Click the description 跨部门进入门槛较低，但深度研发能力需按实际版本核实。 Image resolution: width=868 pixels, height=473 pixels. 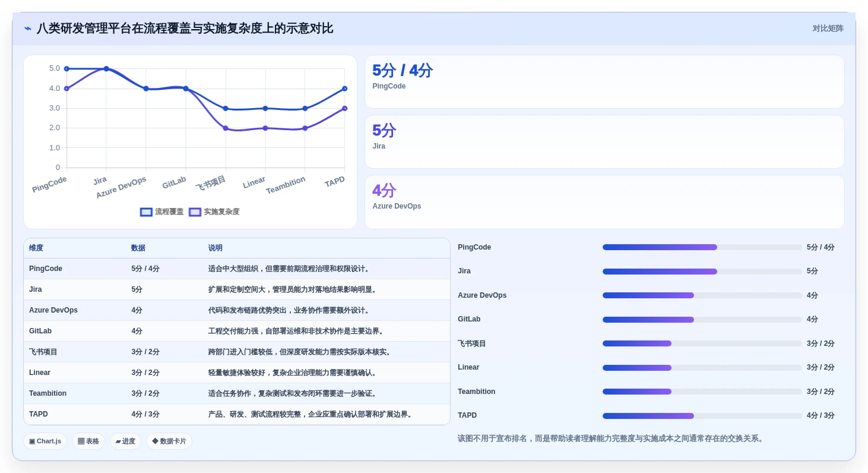[x=300, y=352]
